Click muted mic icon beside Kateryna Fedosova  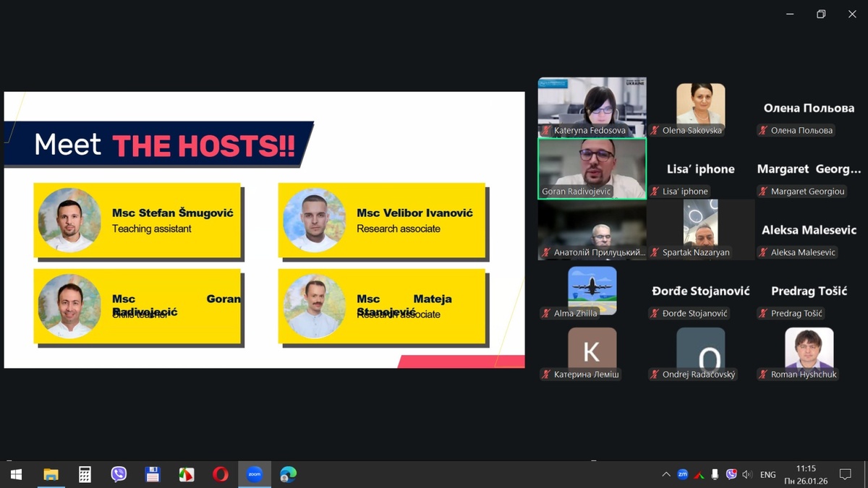tap(546, 131)
